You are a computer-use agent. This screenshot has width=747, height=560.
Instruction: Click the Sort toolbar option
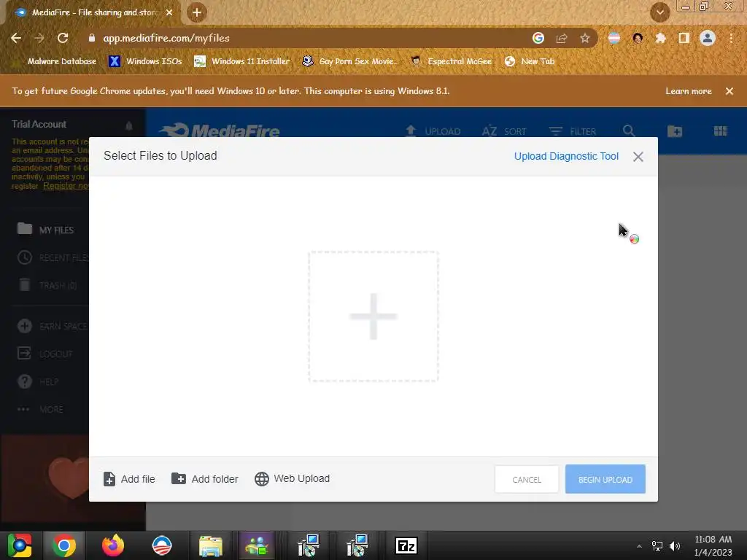coord(504,131)
